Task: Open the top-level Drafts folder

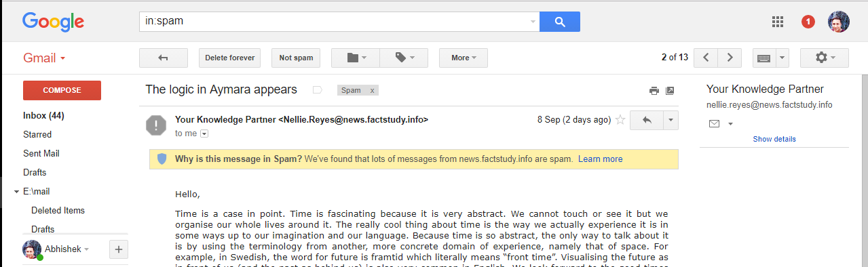Action: pos(35,173)
